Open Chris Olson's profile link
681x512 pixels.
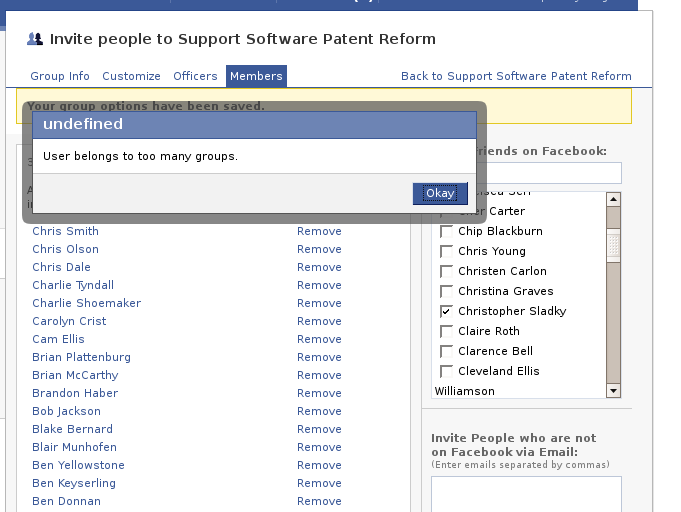point(66,249)
